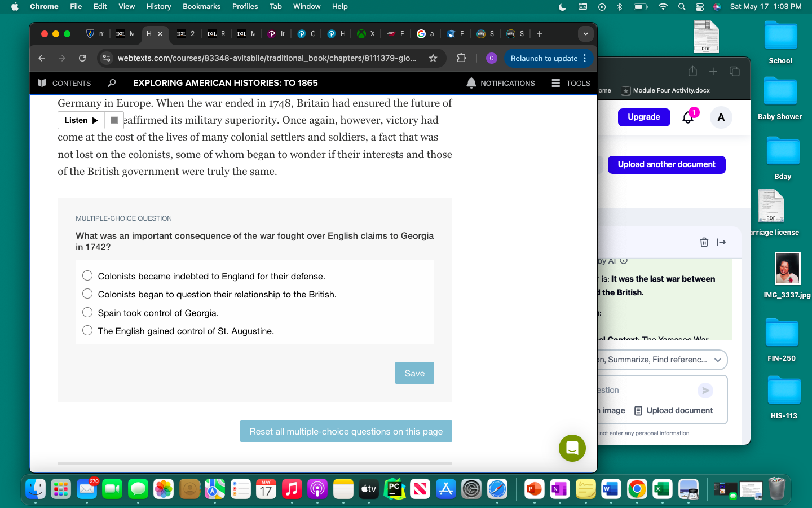Open the green chat bubble widget

click(572, 448)
